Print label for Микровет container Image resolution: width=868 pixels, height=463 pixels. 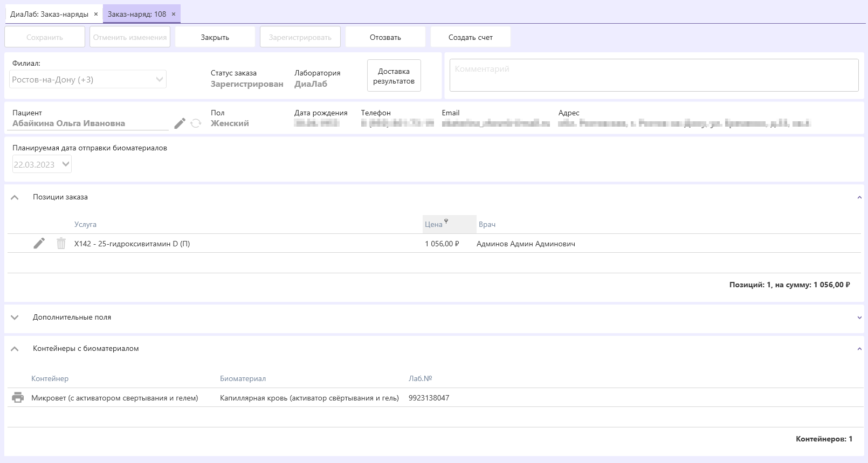pos(18,398)
